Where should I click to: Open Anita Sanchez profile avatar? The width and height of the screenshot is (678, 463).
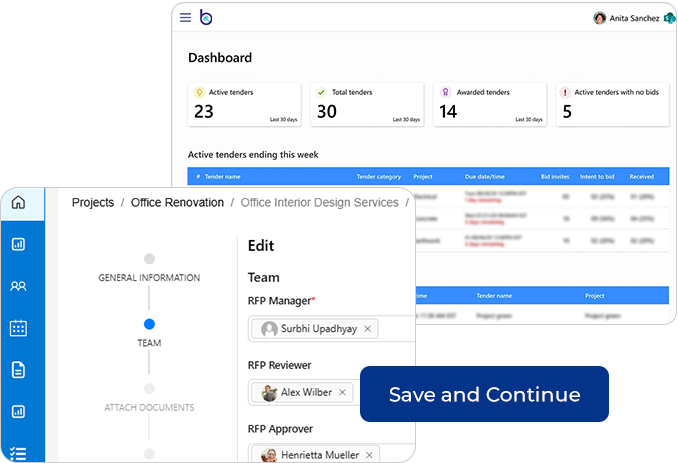click(599, 18)
